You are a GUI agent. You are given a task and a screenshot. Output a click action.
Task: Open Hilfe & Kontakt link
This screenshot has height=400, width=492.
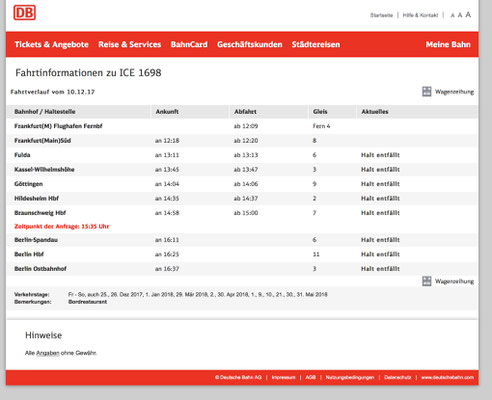click(x=420, y=15)
